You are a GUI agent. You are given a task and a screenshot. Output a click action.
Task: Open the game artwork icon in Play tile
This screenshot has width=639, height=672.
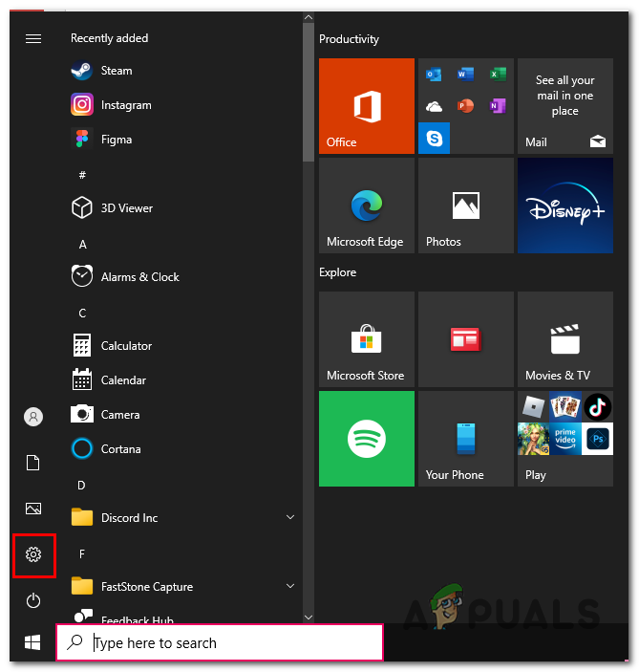[533, 439]
